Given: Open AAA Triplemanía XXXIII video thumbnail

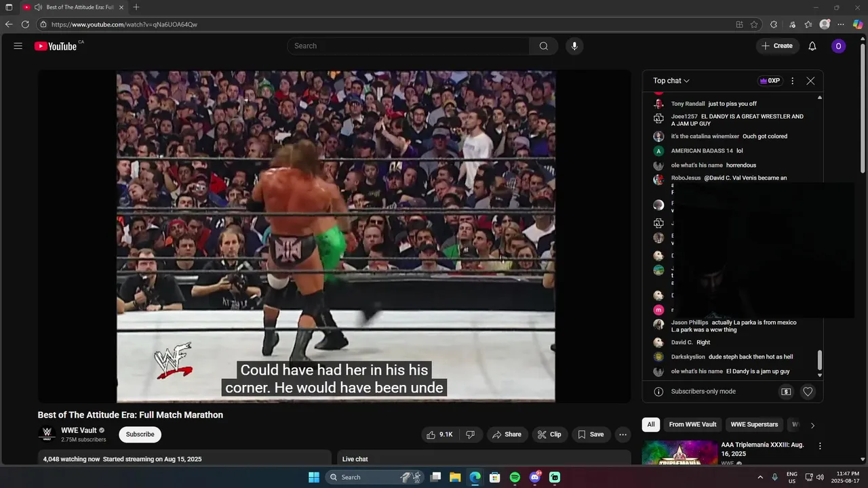Looking at the screenshot, I should 679,453.
